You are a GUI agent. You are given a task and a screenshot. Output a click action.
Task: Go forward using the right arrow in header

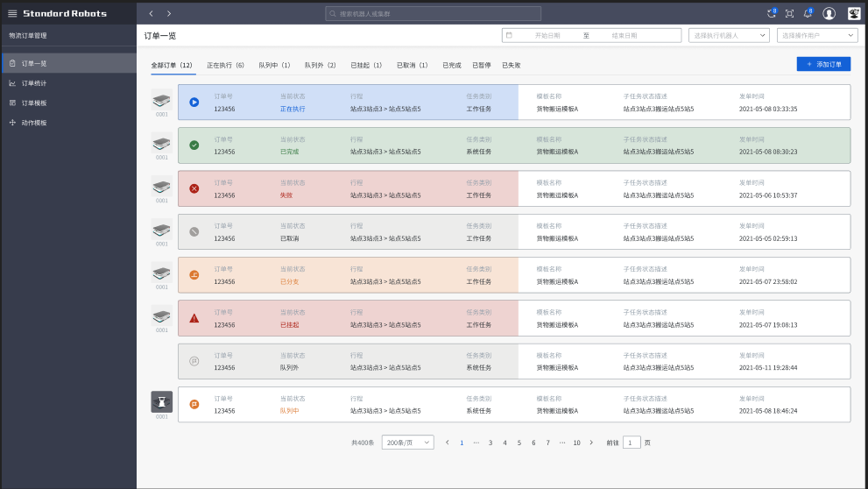(x=169, y=13)
